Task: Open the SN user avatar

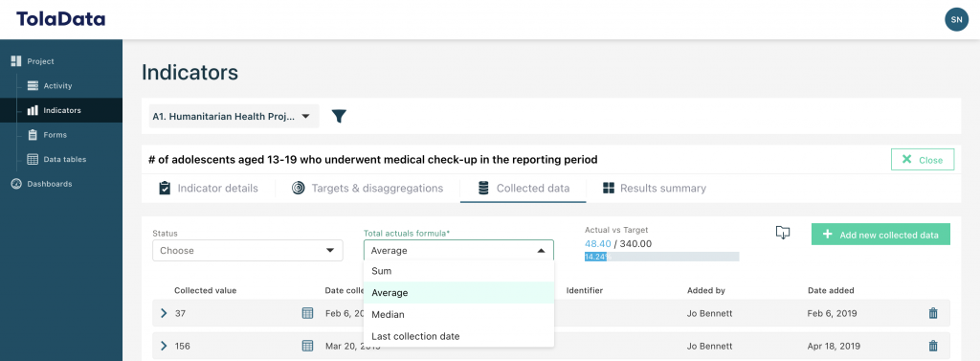Action: 956,19
